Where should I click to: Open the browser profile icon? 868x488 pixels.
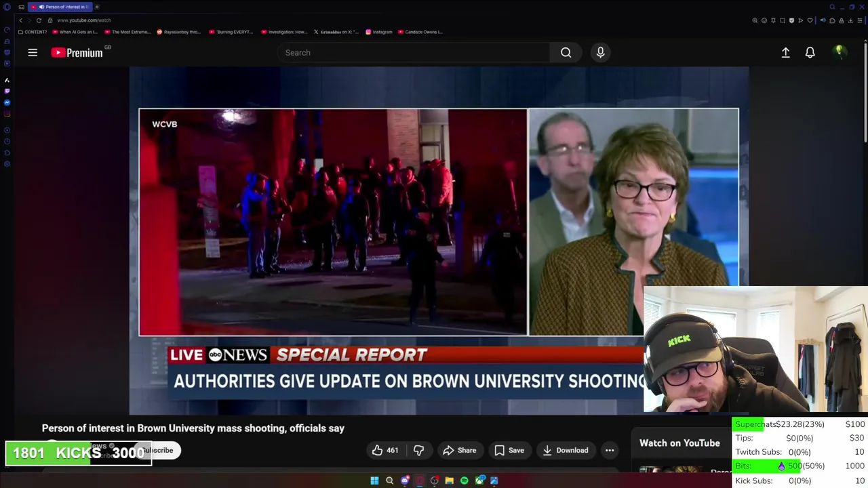pyautogui.click(x=842, y=20)
